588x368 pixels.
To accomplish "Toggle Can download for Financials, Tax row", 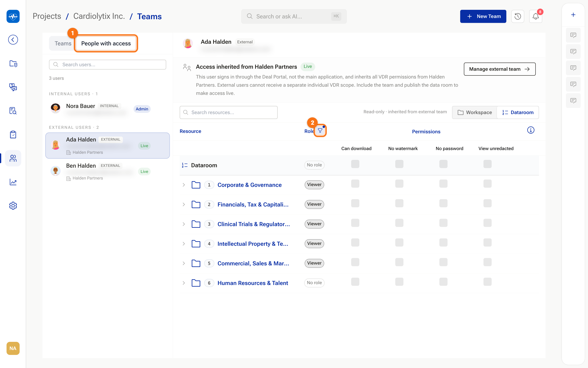I will [355, 203].
